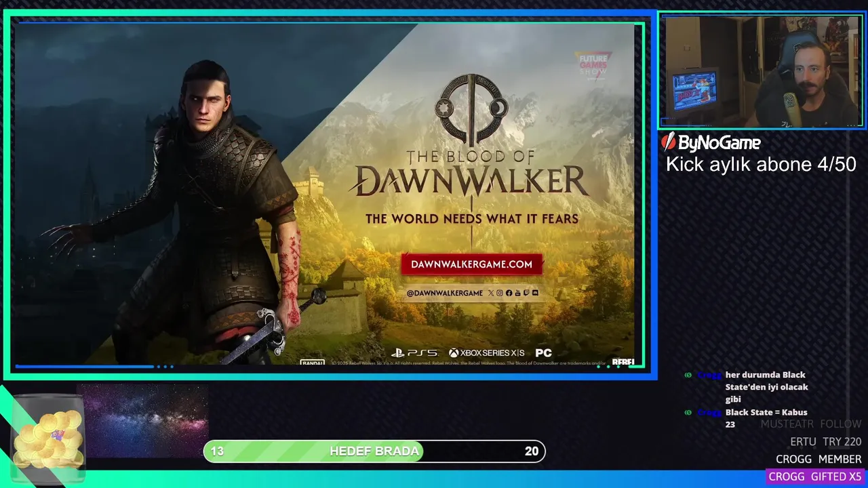Click the Future Games Show logo

593,65
